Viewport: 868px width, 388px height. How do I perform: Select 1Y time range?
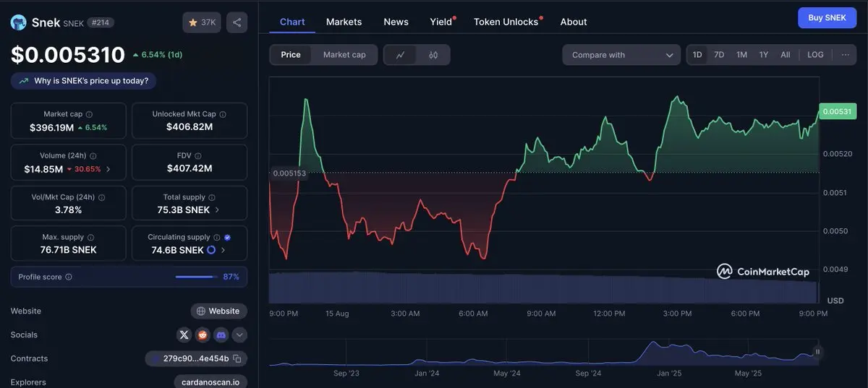coord(763,55)
